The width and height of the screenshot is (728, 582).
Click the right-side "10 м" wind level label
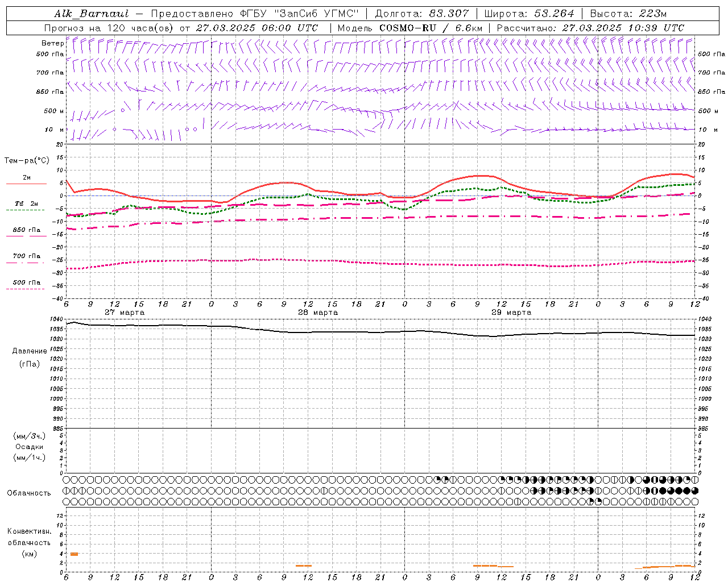click(708, 130)
